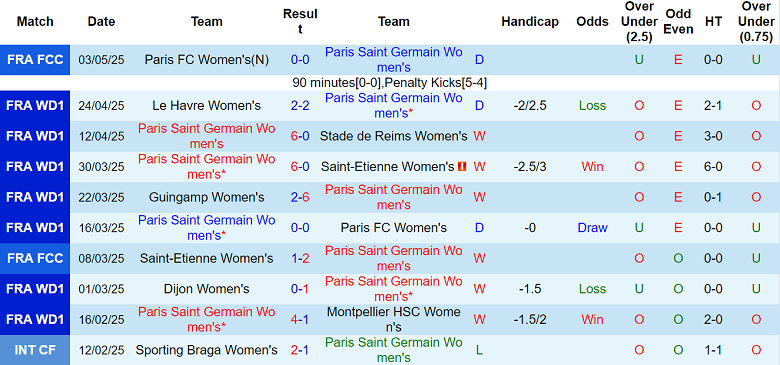
Task: Open Guingamp Women's team link
Action: [206, 197]
